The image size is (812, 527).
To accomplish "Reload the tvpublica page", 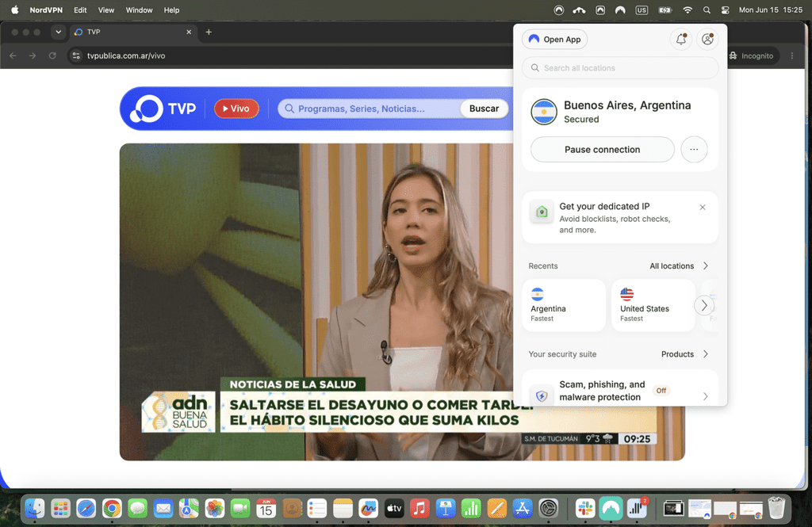I will 52,56.
